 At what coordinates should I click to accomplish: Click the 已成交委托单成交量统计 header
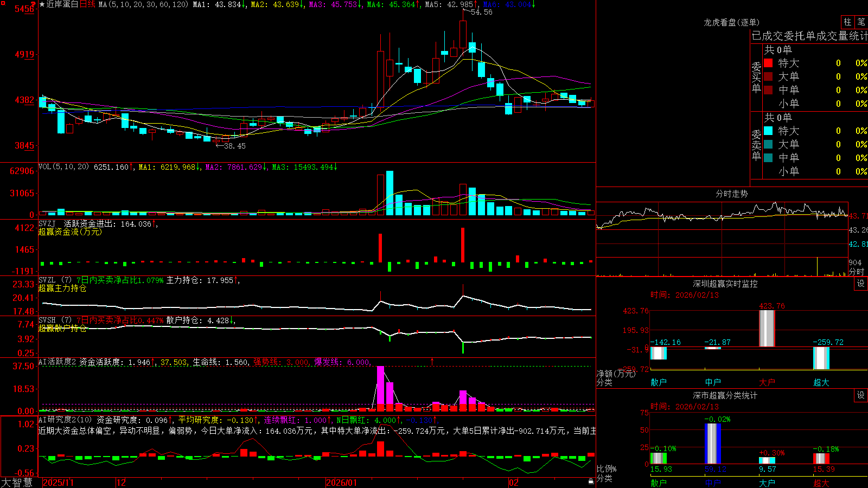point(809,36)
